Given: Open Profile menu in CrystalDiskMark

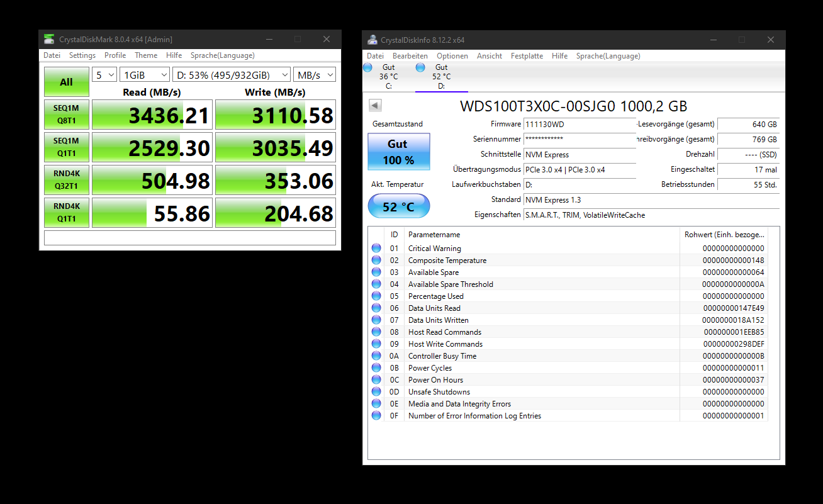Looking at the screenshot, I should (115, 55).
